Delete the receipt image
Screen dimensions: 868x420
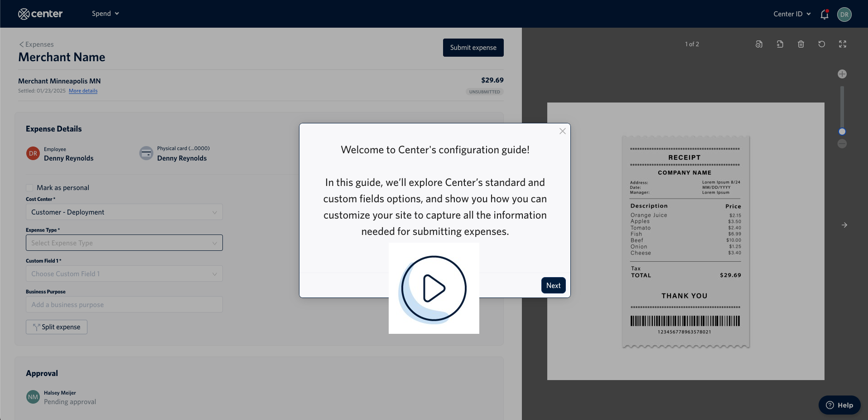click(x=800, y=44)
